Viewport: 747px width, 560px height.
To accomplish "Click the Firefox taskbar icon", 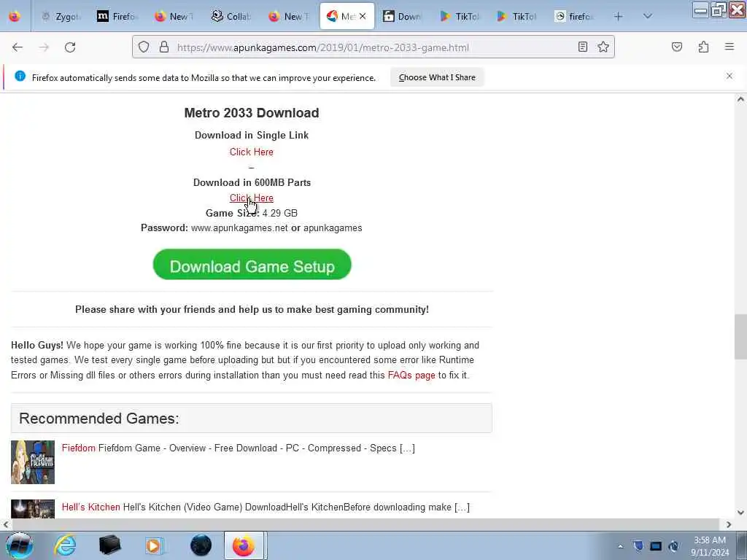I will click(x=244, y=545).
